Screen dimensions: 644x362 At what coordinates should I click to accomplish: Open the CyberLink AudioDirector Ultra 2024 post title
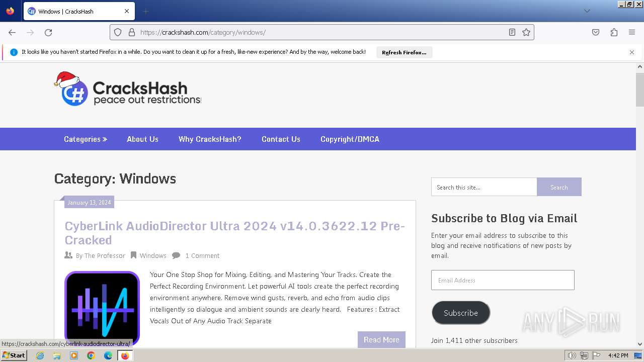pyautogui.click(x=235, y=233)
